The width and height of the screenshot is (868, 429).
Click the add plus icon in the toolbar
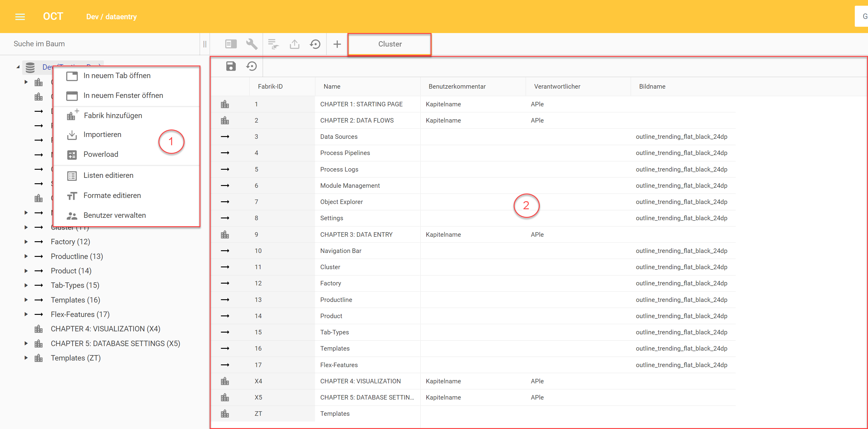click(x=337, y=44)
